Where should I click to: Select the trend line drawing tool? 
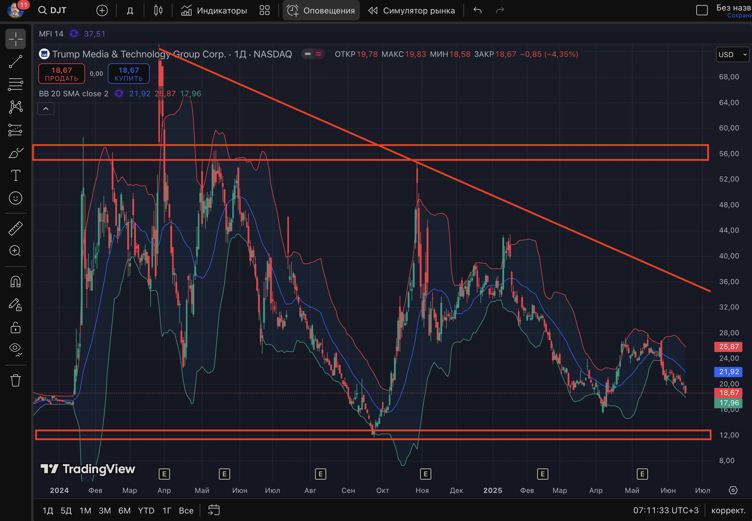(x=15, y=62)
